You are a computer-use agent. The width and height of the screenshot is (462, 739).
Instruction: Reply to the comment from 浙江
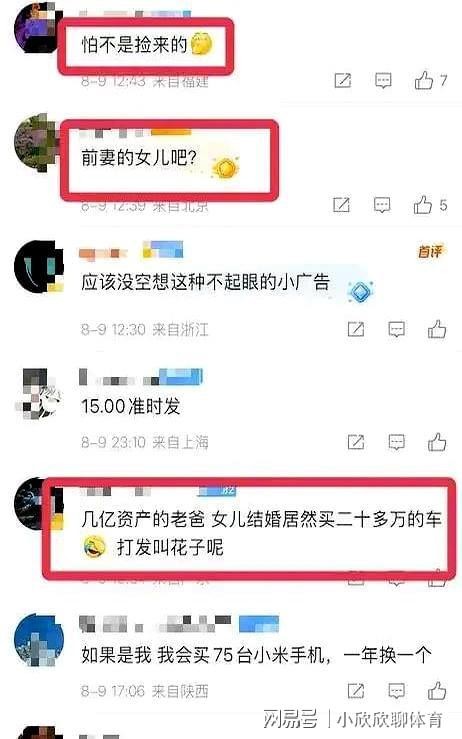pyautogui.click(x=396, y=329)
